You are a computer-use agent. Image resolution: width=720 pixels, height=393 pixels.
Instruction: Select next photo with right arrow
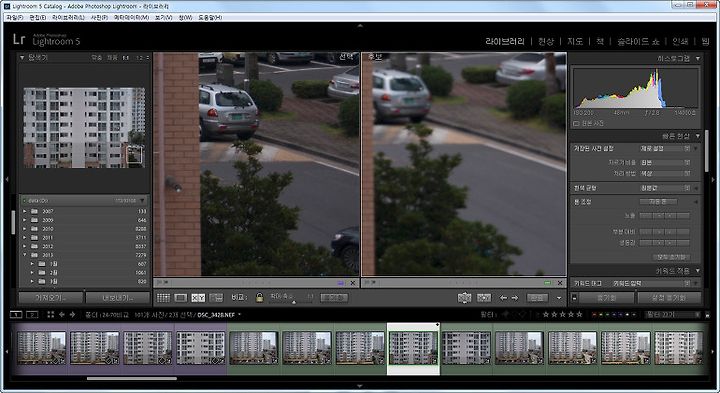pyautogui.click(x=515, y=298)
